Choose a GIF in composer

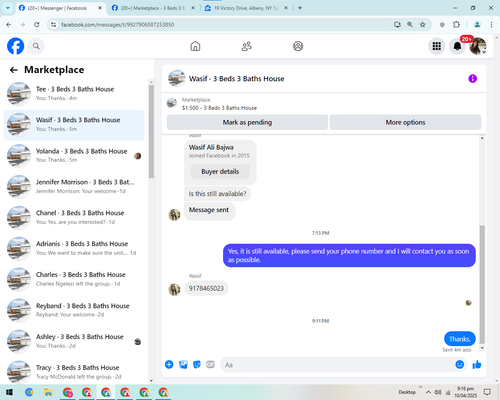pyautogui.click(x=210, y=364)
